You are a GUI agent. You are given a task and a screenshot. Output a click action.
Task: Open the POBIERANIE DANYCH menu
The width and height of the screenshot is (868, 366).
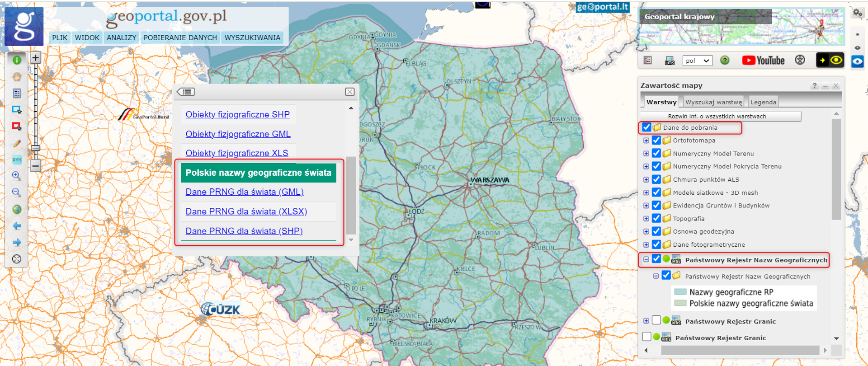point(180,38)
